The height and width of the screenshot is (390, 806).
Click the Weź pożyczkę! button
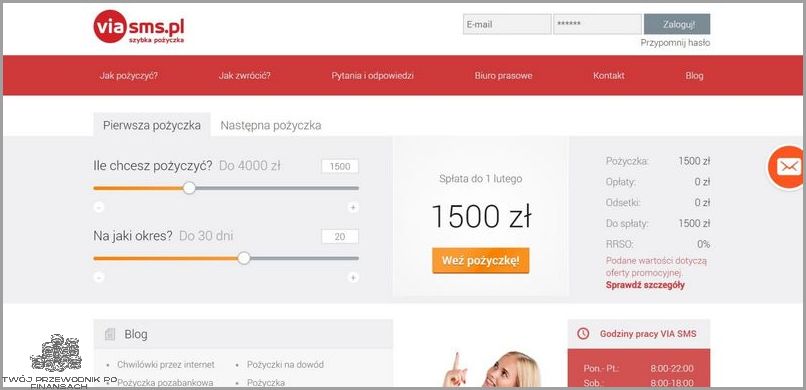481,261
